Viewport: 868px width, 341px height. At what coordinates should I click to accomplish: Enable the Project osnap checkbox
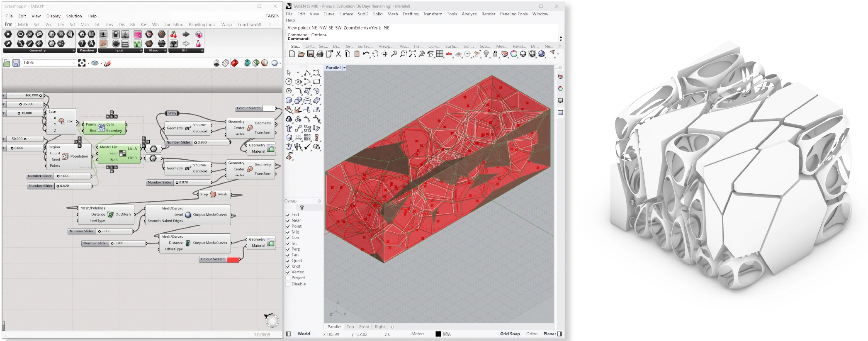[x=288, y=278]
